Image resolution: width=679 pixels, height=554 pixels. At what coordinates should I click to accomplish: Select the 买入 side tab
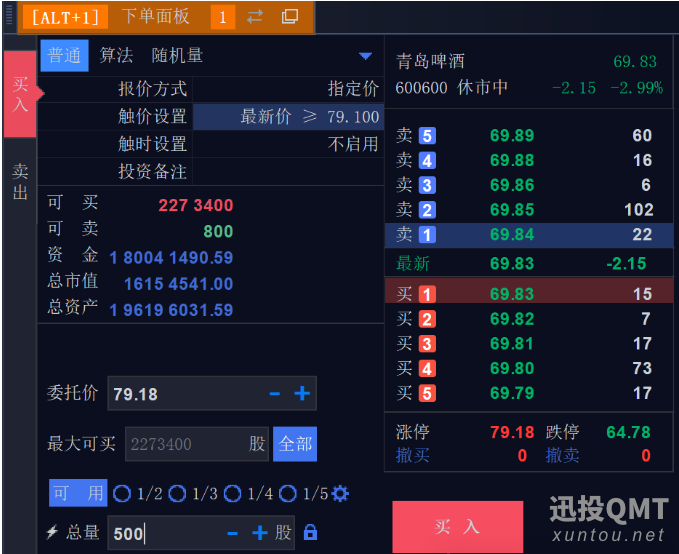tap(20, 94)
